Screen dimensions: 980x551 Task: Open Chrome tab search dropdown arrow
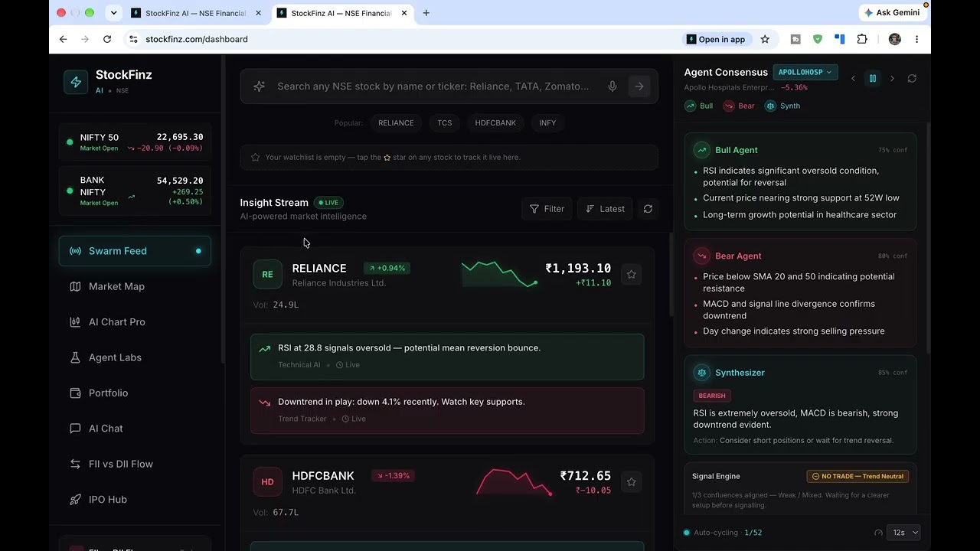pos(114,12)
